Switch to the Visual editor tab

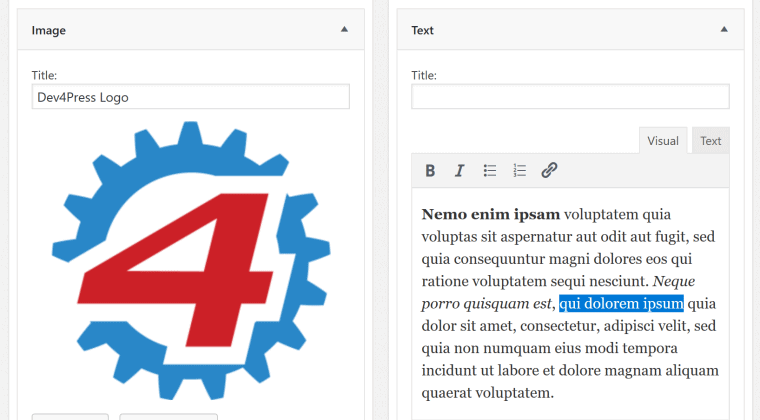point(663,141)
